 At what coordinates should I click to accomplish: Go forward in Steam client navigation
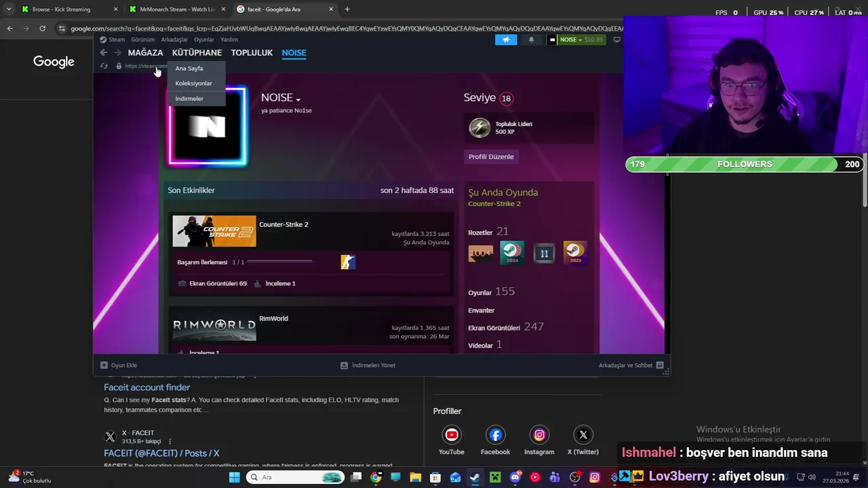point(117,52)
